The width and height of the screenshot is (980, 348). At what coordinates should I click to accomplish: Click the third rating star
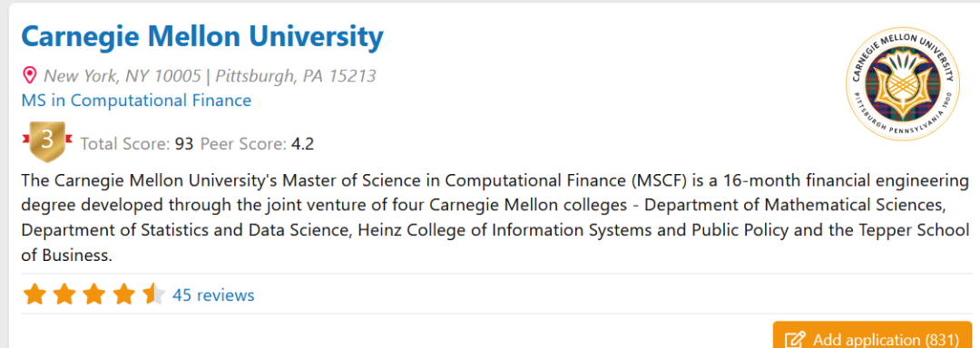[x=93, y=295]
